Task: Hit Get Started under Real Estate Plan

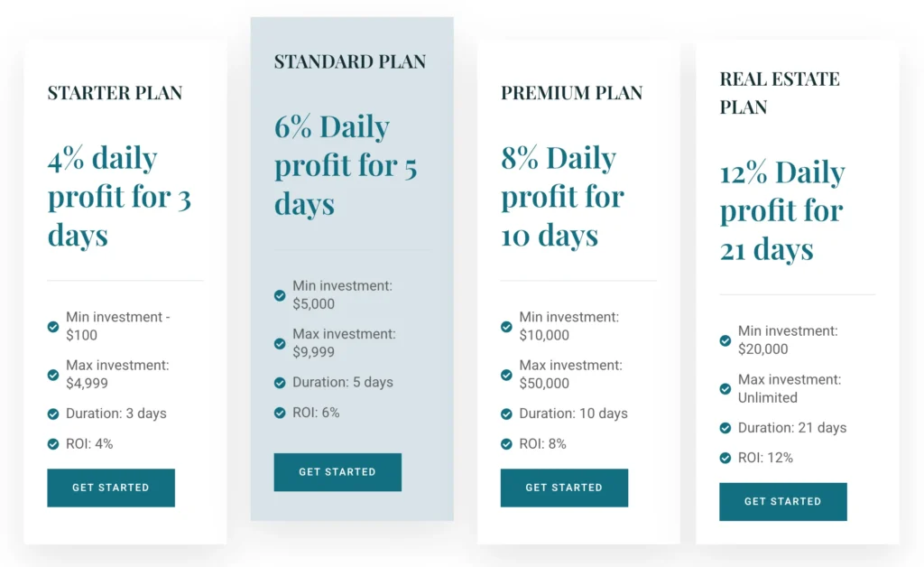Action: (782, 502)
